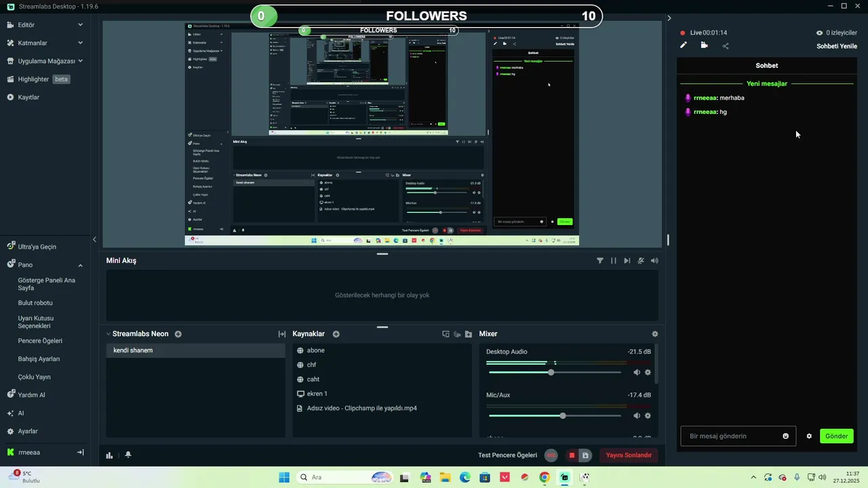Open Çoklu Yayın page
Viewport: 868px width, 488px height.
pyautogui.click(x=34, y=377)
